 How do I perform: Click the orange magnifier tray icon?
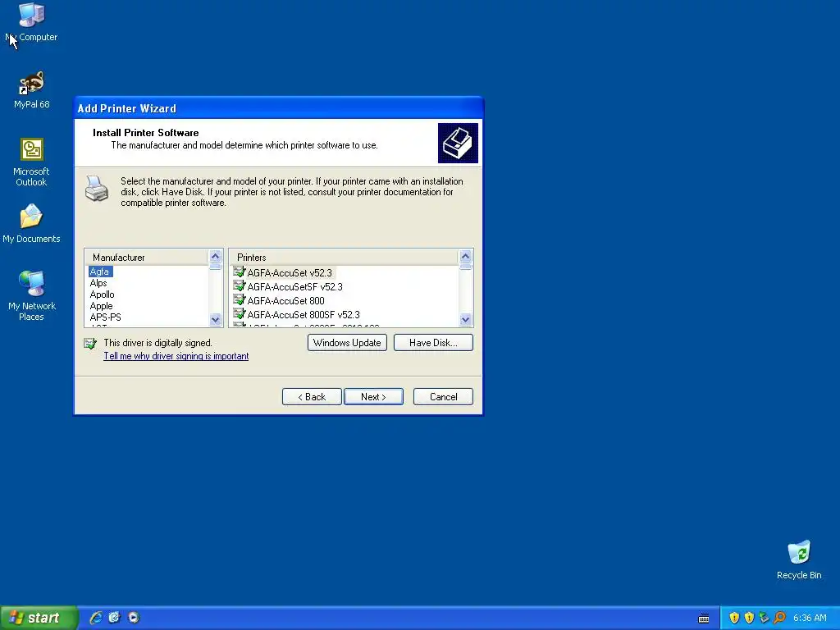pyautogui.click(x=779, y=618)
